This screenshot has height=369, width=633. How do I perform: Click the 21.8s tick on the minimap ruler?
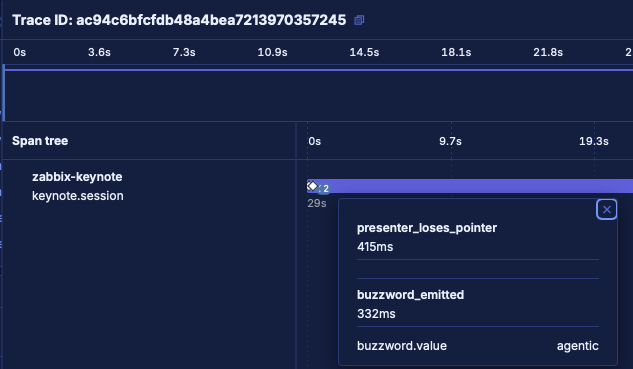coord(548,52)
